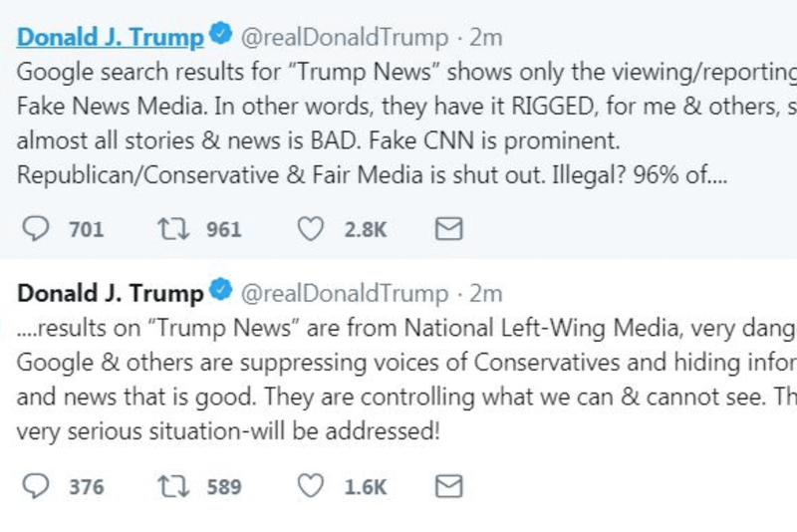Retweet the first tweet with 961 retweets
The image size is (797, 532).
click(x=172, y=229)
